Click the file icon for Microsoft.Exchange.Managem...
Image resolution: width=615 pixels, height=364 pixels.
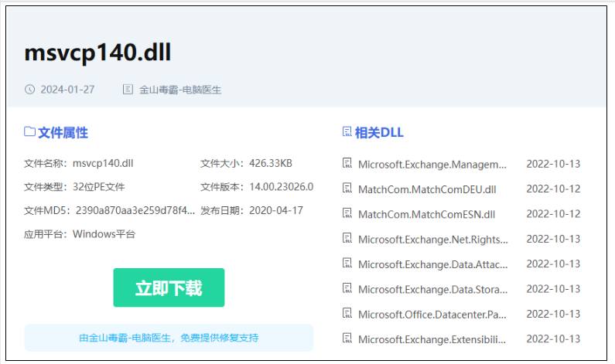(347, 163)
